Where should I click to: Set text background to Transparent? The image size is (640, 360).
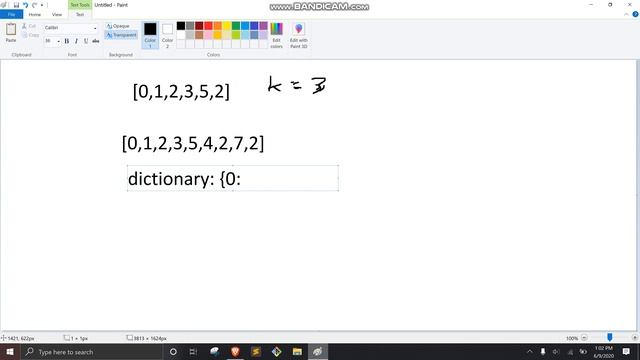click(x=121, y=35)
